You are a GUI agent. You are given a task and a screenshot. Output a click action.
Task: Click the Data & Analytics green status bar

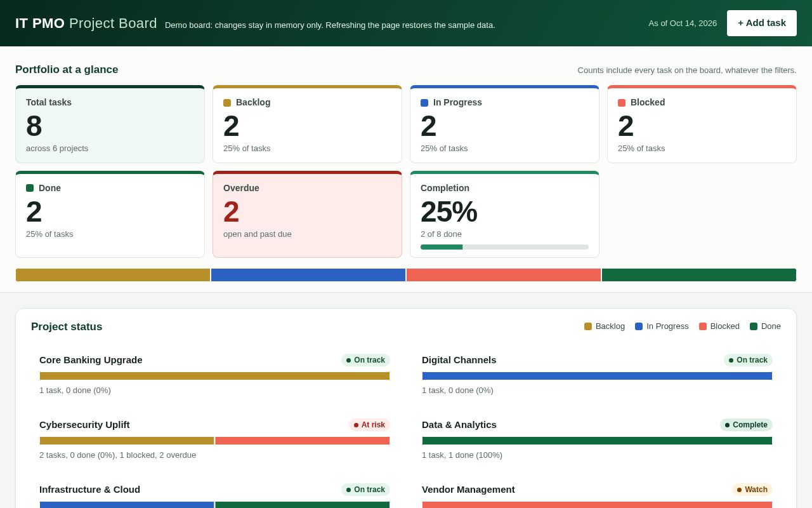pyautogui.click(x=597, y=441)
